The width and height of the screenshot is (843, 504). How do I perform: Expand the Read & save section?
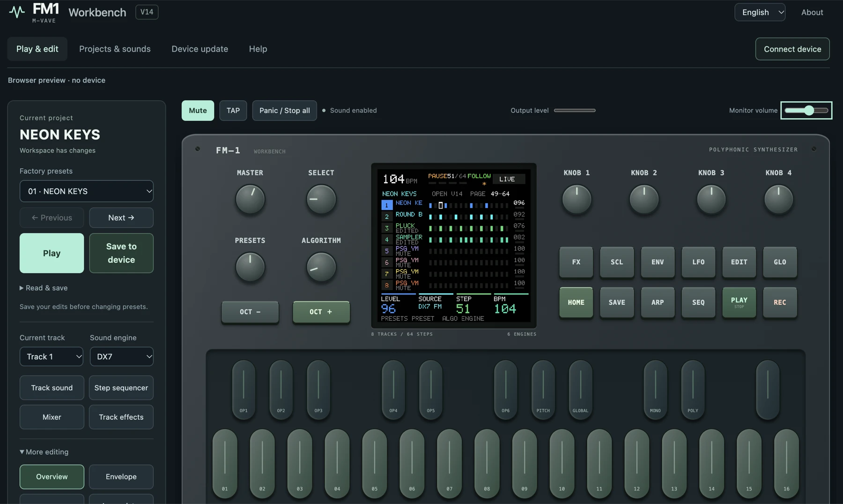pos(44,288)
